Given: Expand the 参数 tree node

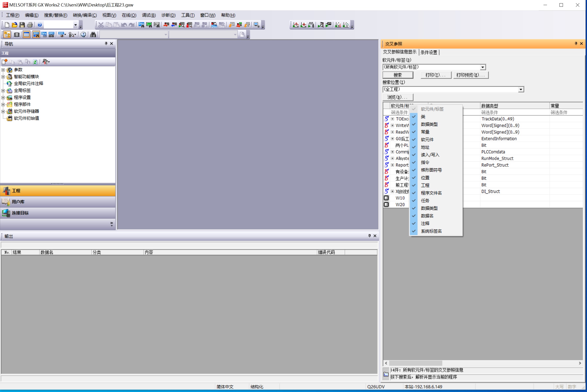Looking at the screenshot, I should tap(3, 70).
